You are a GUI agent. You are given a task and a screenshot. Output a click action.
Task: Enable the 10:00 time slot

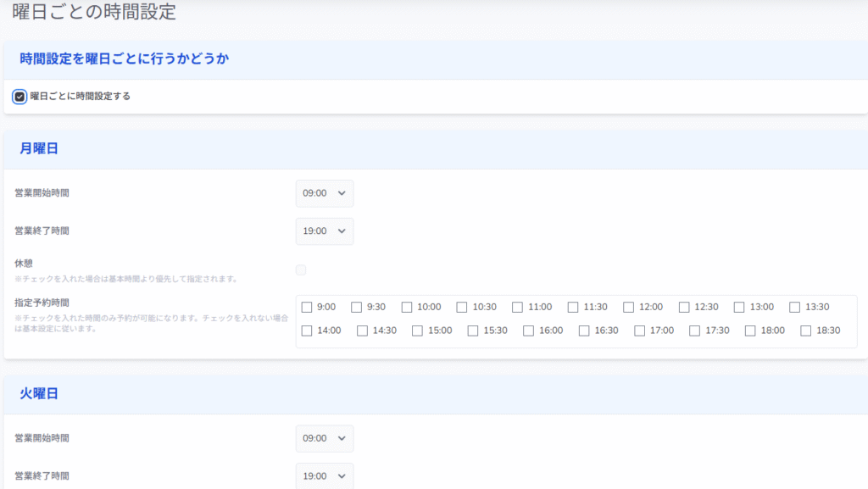[x=407, y=307]
